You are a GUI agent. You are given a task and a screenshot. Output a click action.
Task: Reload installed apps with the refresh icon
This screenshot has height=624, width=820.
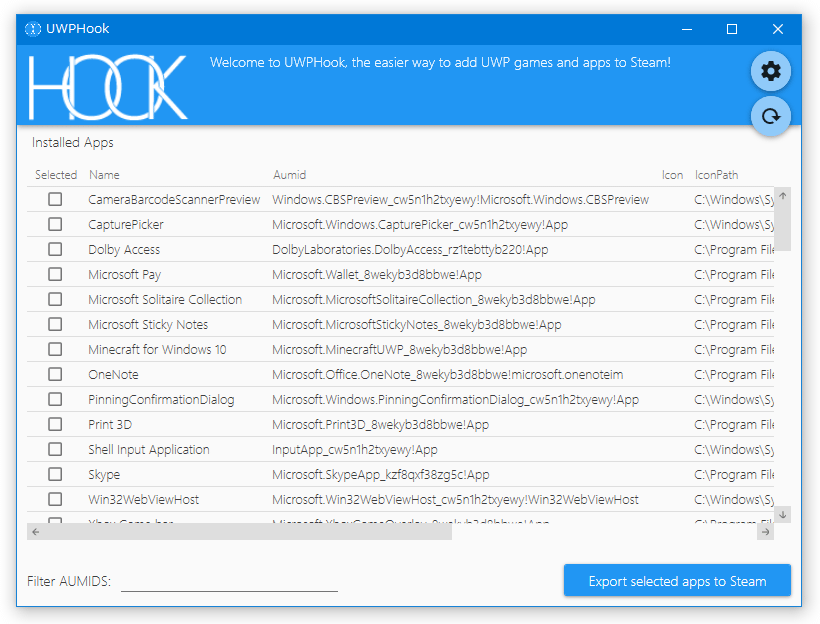(770, 116)
